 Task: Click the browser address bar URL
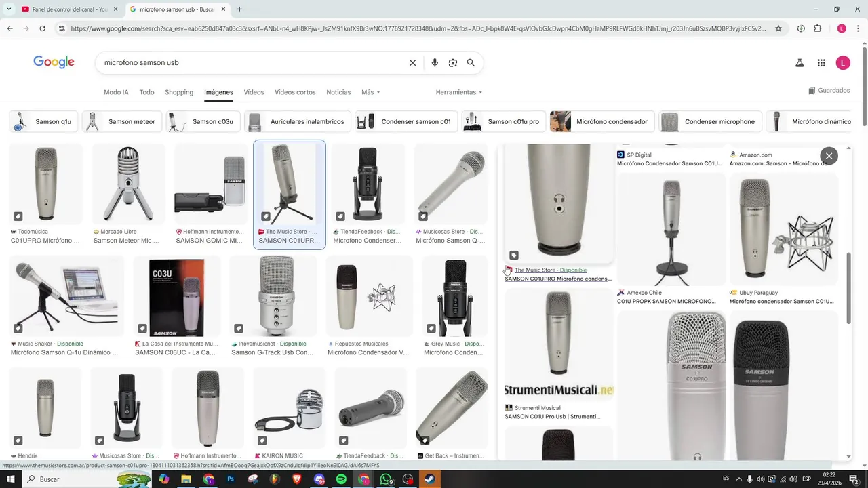(x=418, y=28)
